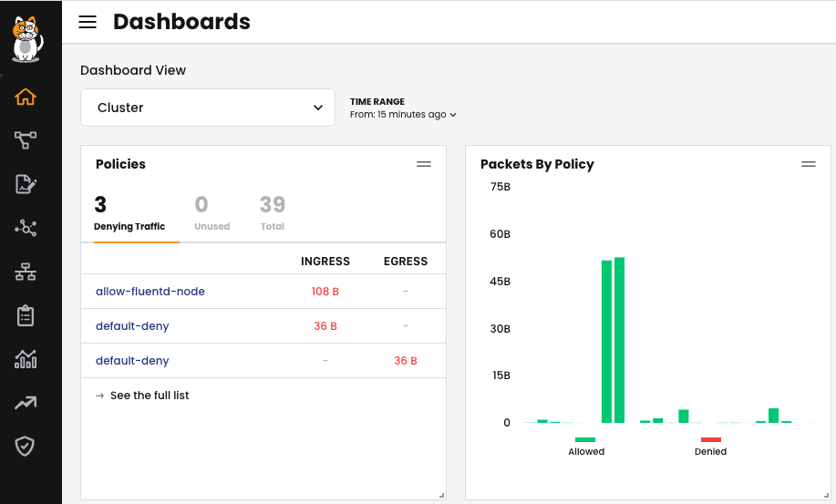836x504 pixels.
Task: Switch to the Total policies tab
Action: point(273,213)
